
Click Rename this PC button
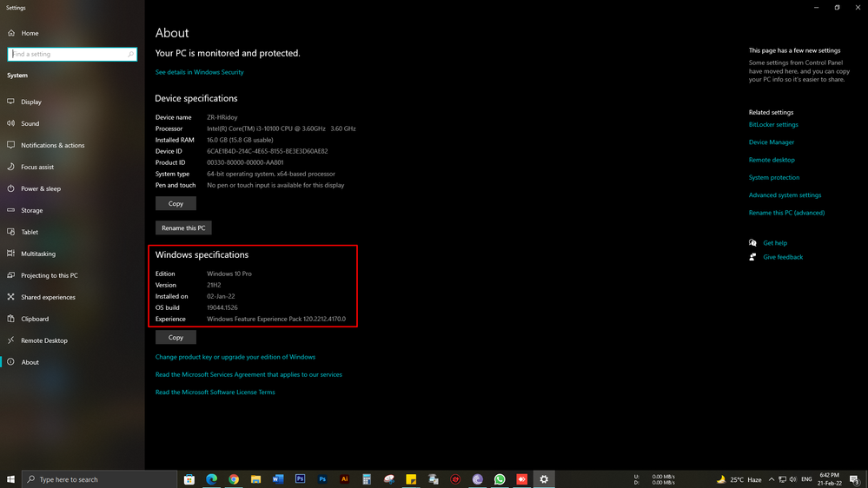[x=183, y=228]
